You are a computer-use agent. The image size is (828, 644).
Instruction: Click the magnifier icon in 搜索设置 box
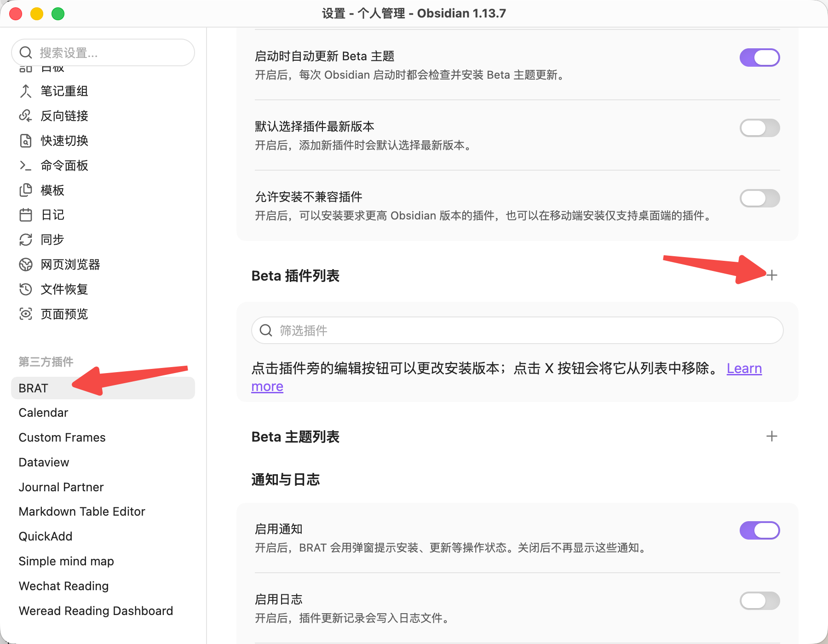26,53
